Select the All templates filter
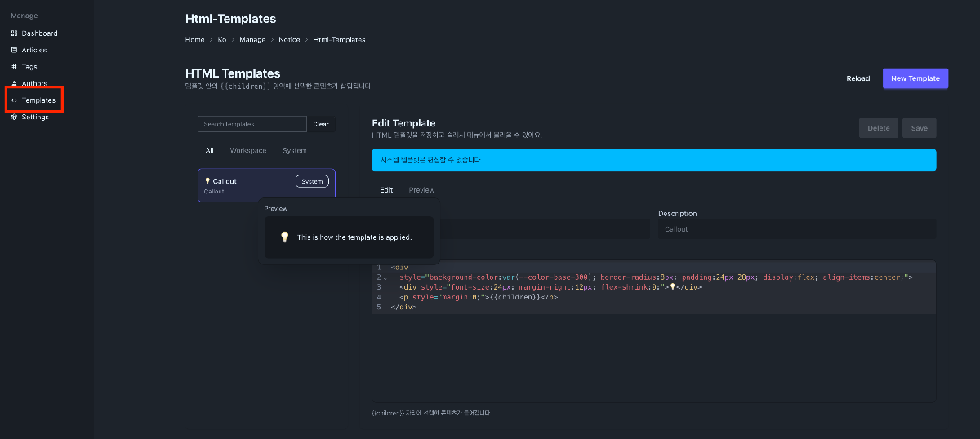Viewport: 980px width, 439px height. [x=210, y=150]
